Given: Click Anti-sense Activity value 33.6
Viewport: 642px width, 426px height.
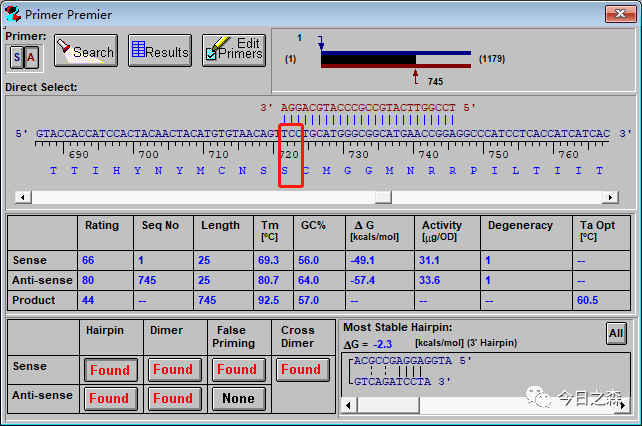Looking at the screenshot, I should pyautogui.click(x=429, y=280).
